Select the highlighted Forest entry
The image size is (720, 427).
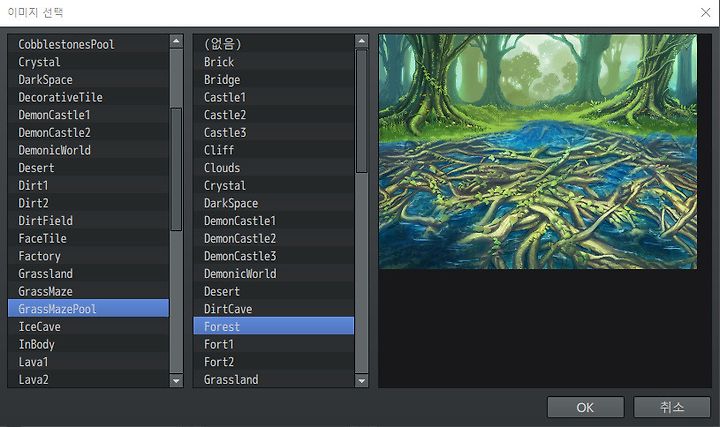click(x=274, y=326)
